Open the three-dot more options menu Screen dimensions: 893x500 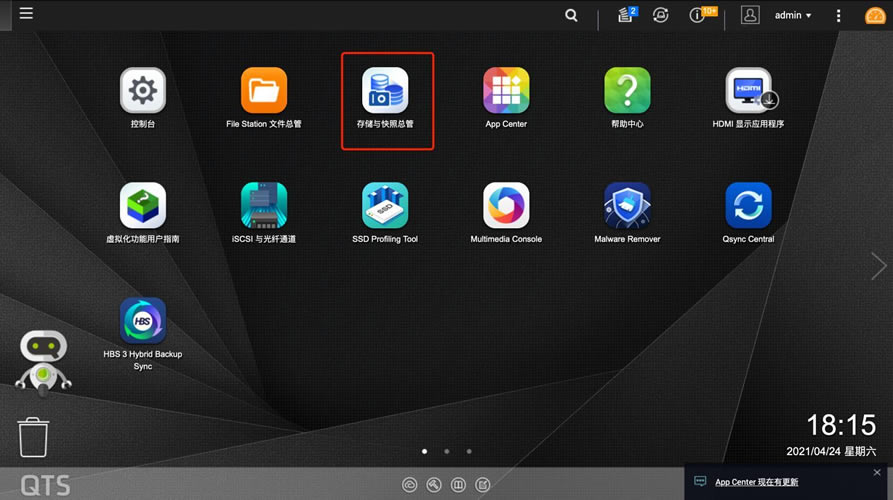(x=838, y=15)
